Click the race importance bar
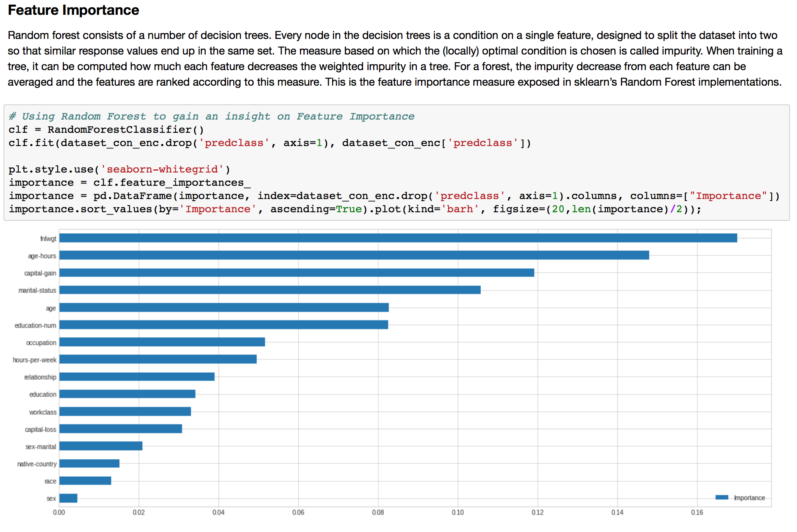The width and height of the screenshot is (797, 532). pyautogui.click(x=85, y=481)
